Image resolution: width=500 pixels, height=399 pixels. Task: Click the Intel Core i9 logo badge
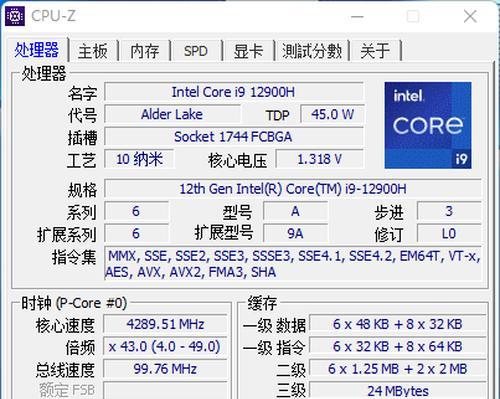(428, 125)
